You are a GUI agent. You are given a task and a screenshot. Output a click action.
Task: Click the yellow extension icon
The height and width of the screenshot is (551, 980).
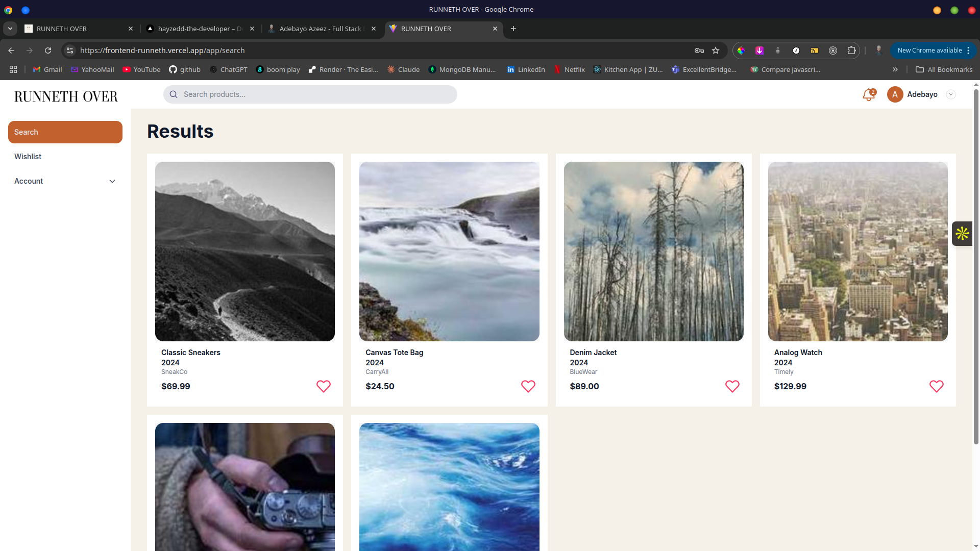click(815, 51)
